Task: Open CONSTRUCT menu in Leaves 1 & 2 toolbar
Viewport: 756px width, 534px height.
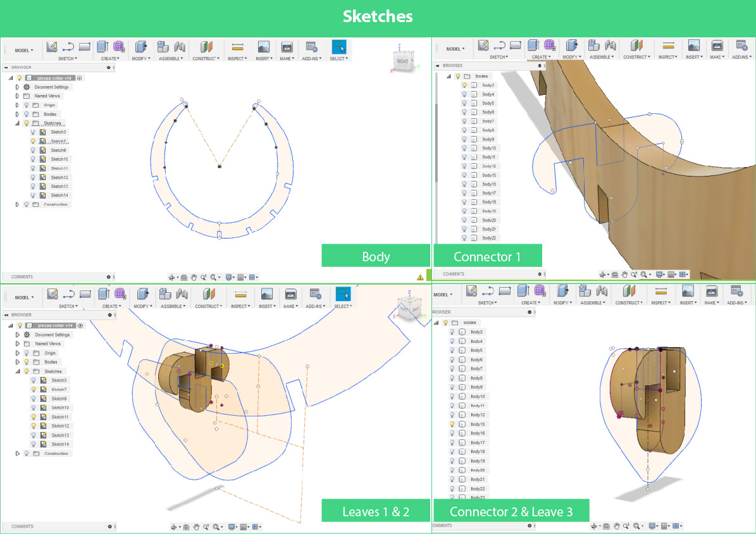Action: click(208, 306)
